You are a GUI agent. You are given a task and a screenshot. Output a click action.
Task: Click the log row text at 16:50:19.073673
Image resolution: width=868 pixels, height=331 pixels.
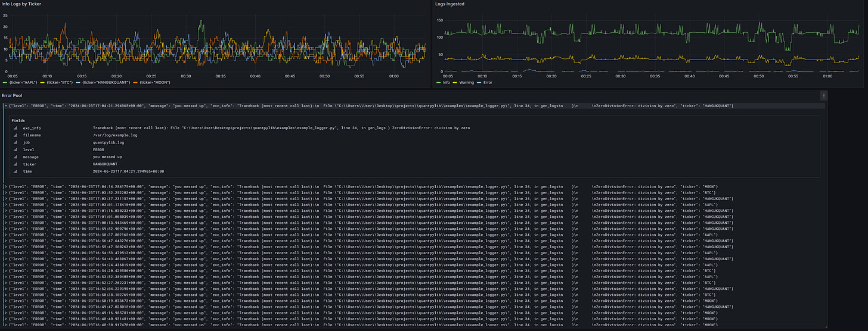364,301
